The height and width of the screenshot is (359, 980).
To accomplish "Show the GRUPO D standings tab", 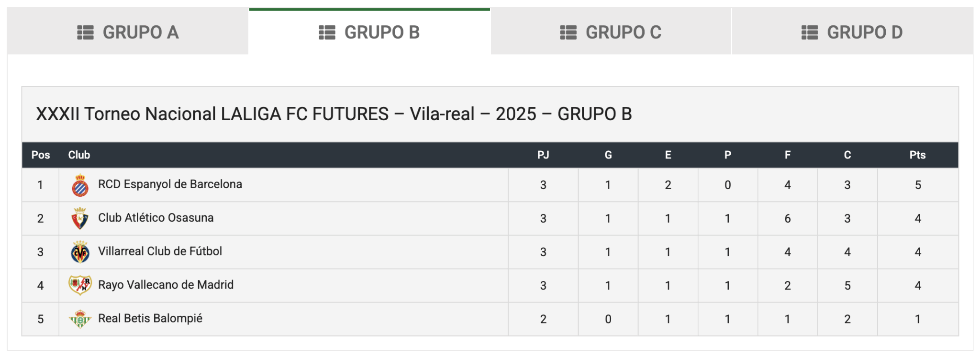I will click(853, 31).
